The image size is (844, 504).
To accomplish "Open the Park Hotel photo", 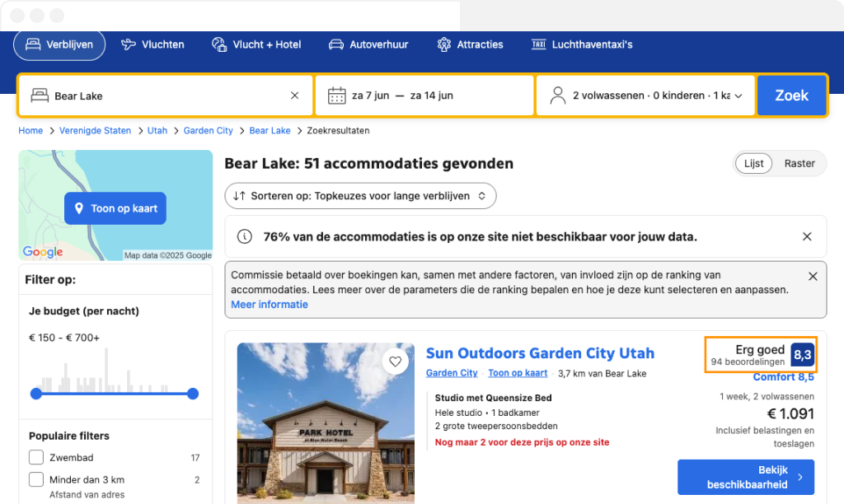I will pos(326,423).
